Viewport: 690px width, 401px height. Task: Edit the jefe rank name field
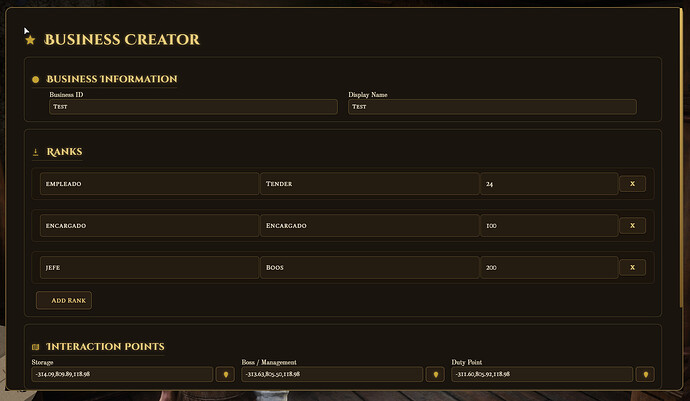click(x=149, y=268)
